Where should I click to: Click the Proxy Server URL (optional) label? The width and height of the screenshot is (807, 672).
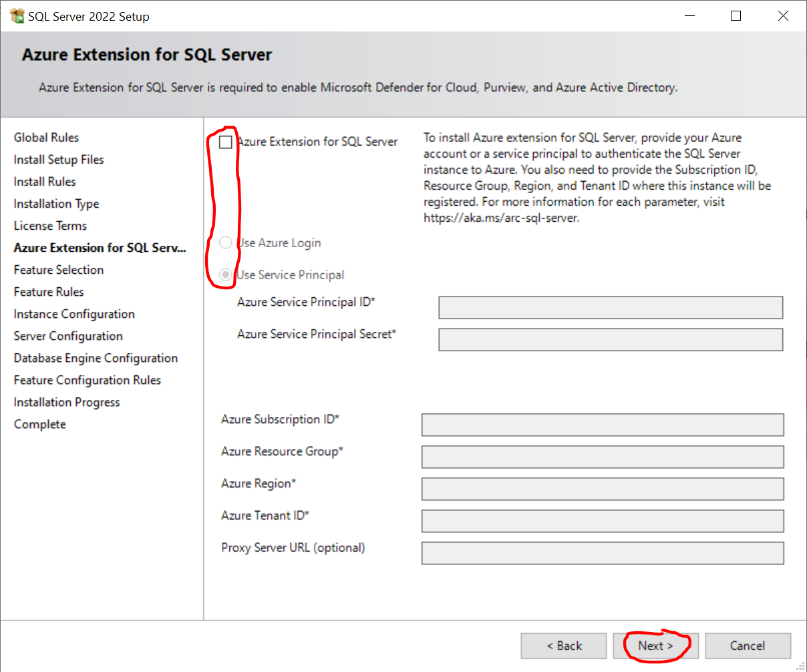(x=293, y=548)
